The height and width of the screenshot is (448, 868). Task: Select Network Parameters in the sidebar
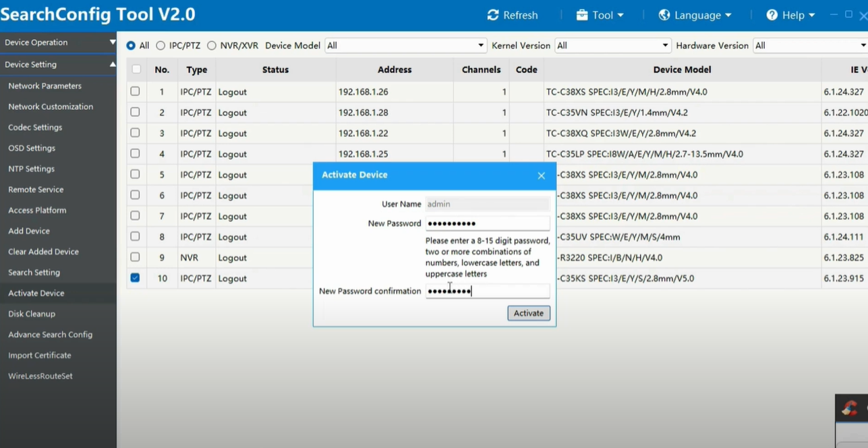pos(45,86)
